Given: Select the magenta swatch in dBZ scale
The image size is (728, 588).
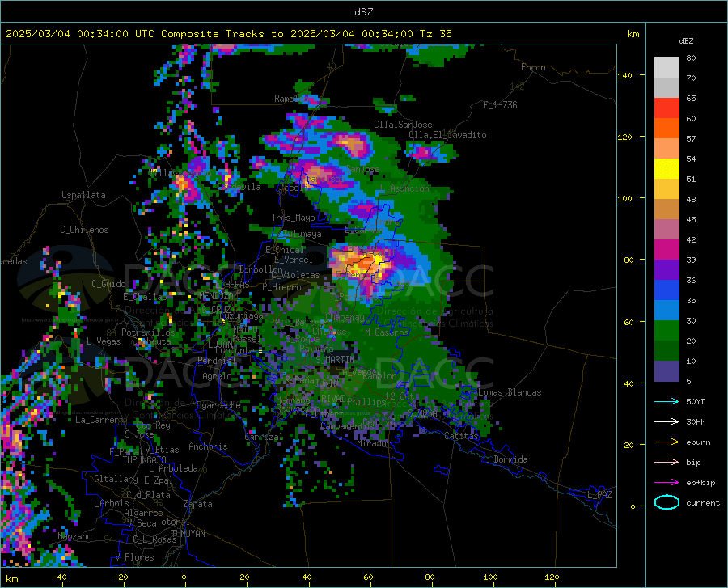Looking at the screenshot, I should point(667,250).
